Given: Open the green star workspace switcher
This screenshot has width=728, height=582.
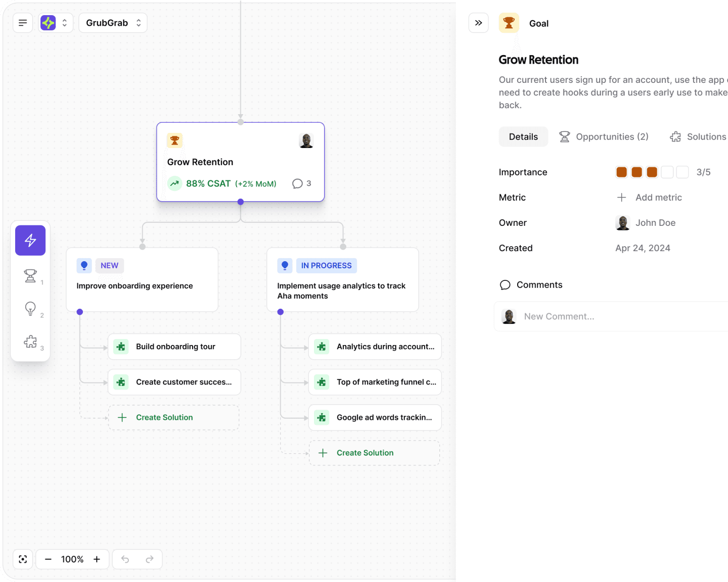Looking at the screenshot, I should [56, 23].
